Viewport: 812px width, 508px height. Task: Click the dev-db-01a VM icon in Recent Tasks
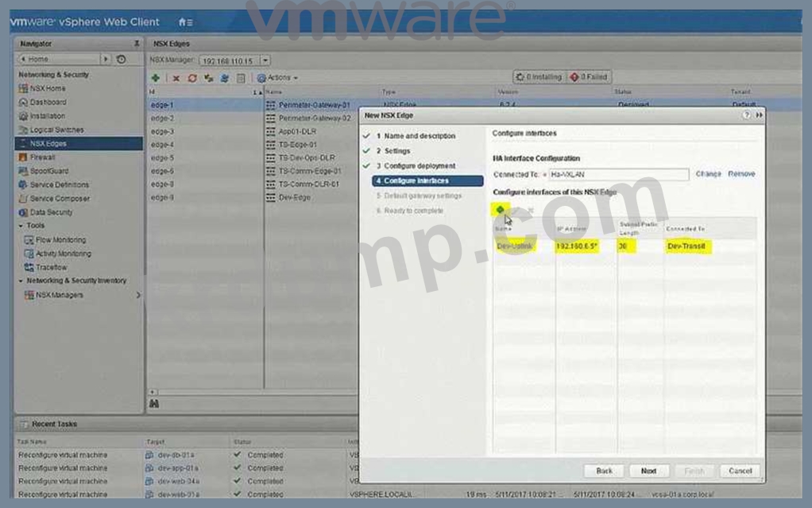pos(149,455)
